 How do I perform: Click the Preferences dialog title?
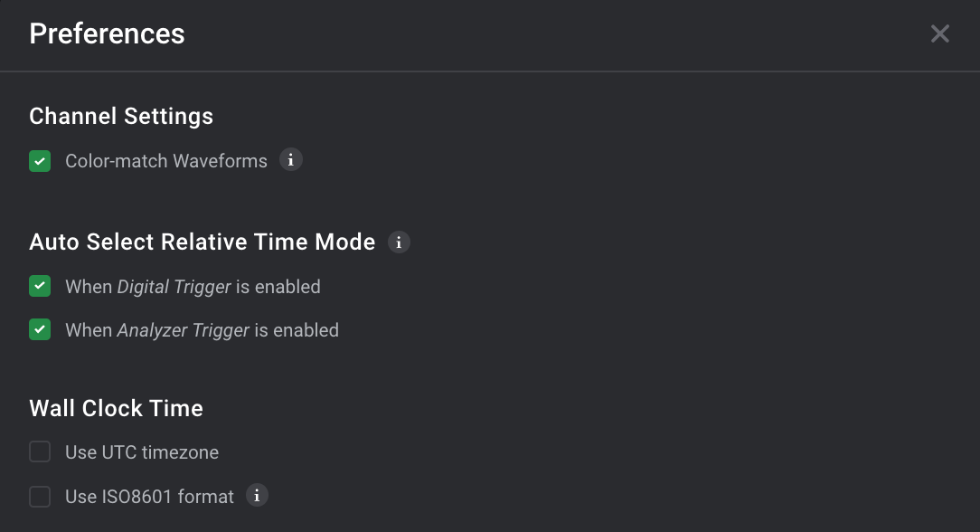tap(107, 33)
